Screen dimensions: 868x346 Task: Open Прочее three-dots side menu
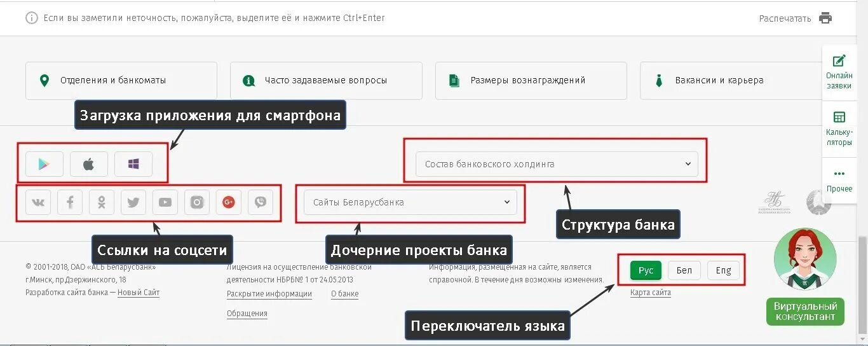[x=839, y=181]
